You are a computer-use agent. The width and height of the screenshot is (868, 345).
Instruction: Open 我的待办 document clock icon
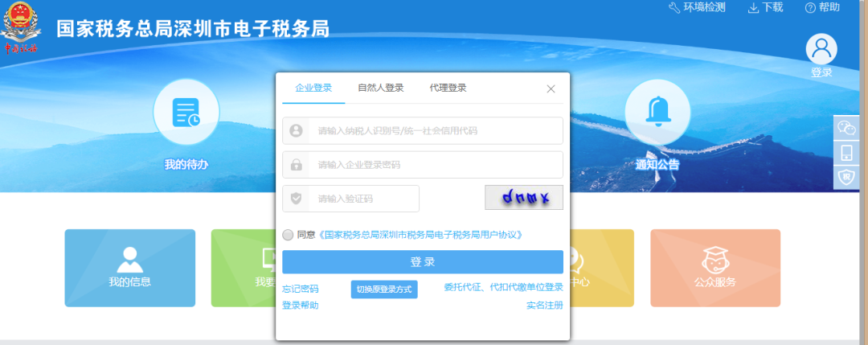click(x=186, y=113)
